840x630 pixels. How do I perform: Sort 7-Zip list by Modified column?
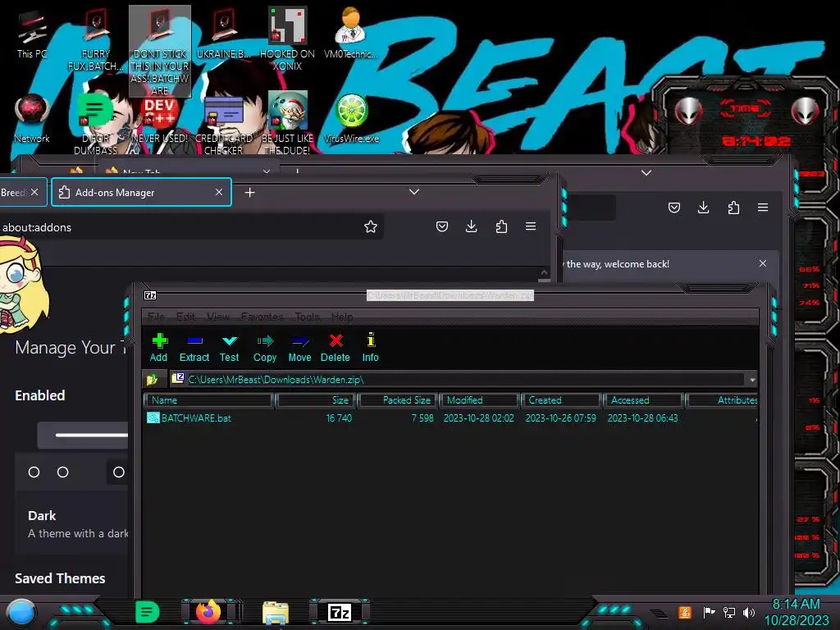(x=479, y=400)
